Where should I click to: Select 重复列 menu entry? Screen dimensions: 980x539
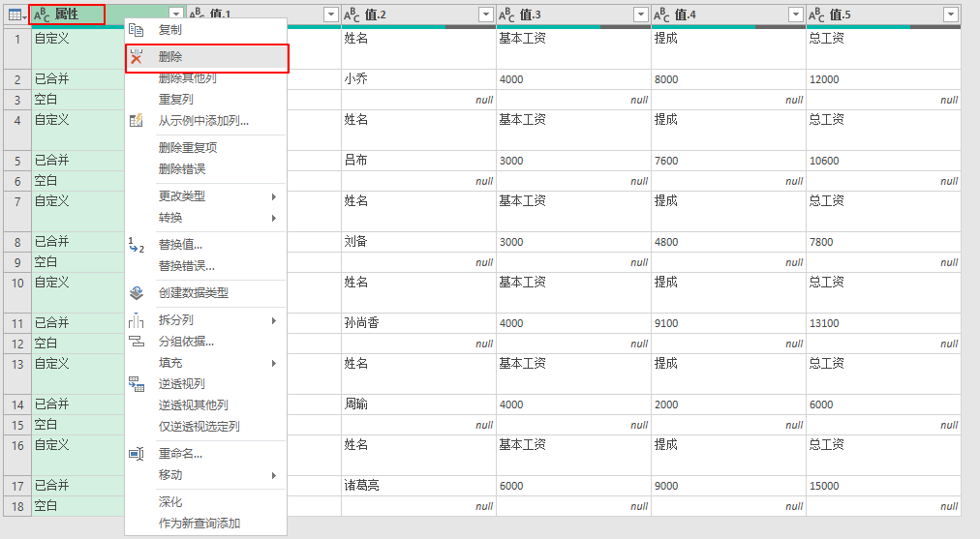tap(206, 100)
